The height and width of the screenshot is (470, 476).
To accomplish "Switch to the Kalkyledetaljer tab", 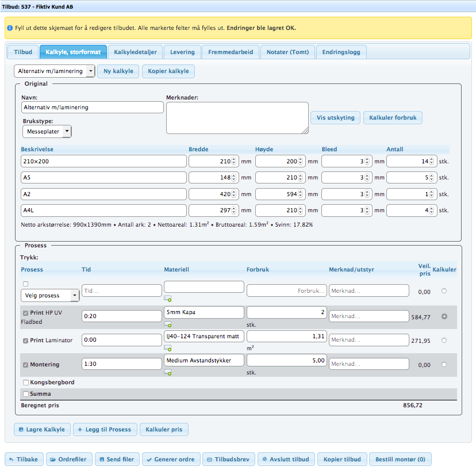I will [x=135, y=52].
